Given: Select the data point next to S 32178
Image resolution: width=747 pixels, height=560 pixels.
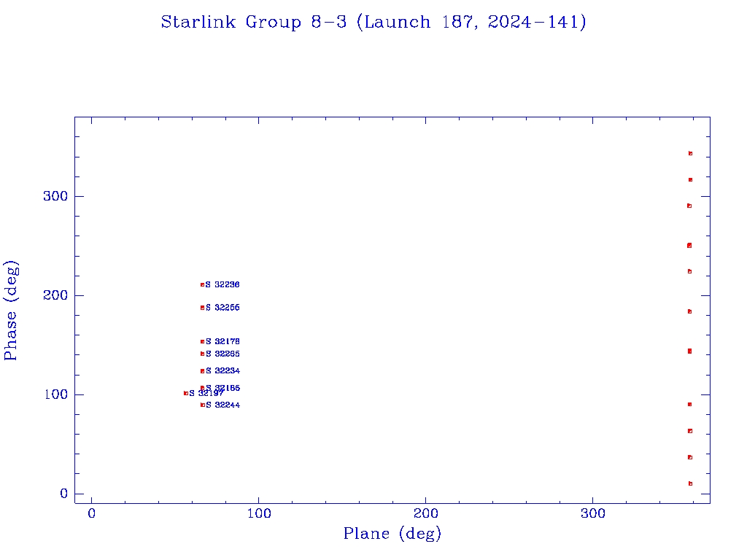Looking at the screenshot, I should (x=203, y=341).
